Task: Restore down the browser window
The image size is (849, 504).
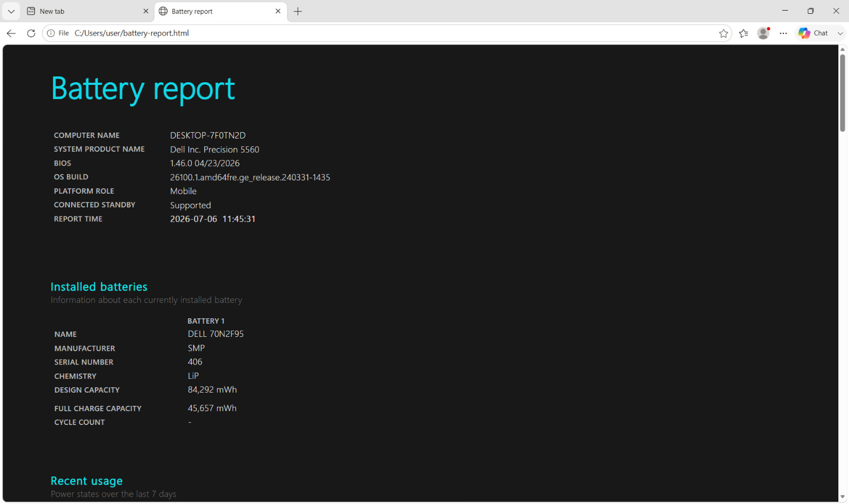Action: coord(810,11)
